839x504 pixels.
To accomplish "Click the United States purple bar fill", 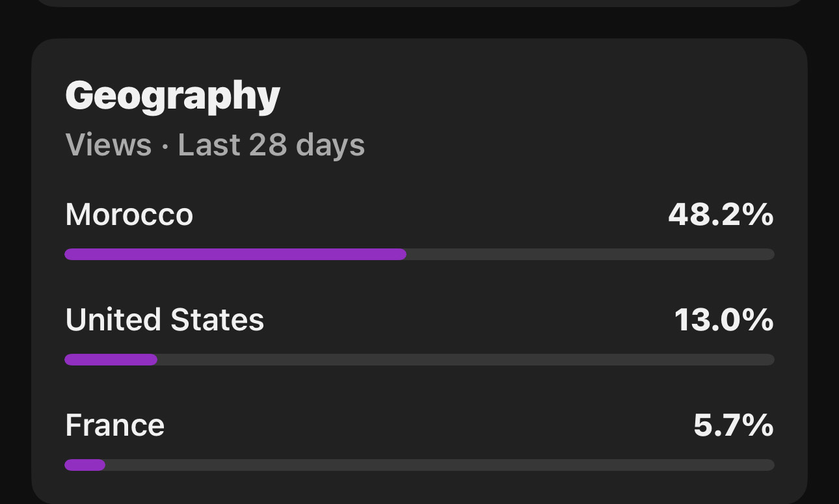I will click(x=111, y=360).
